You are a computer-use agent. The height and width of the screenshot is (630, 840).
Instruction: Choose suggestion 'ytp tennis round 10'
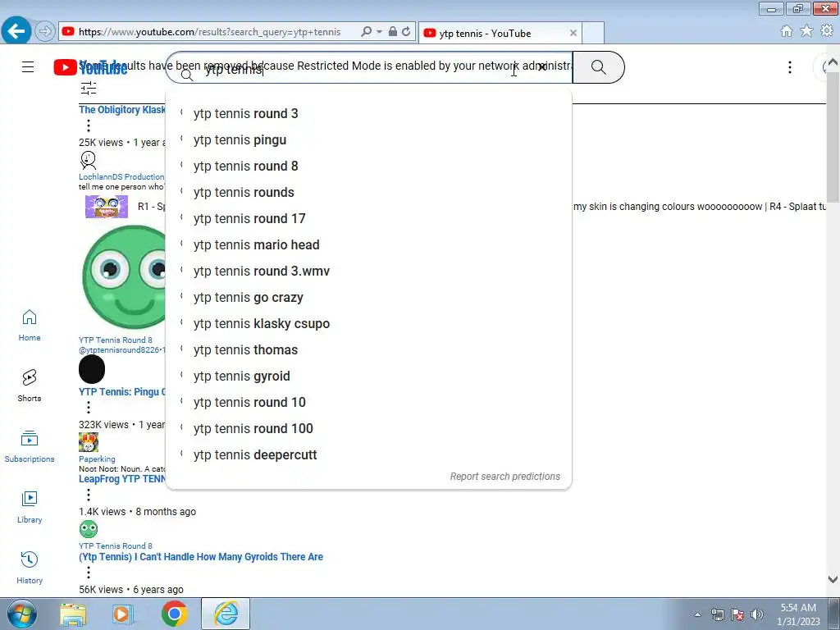pyautogui.click(x=368, y=402)
